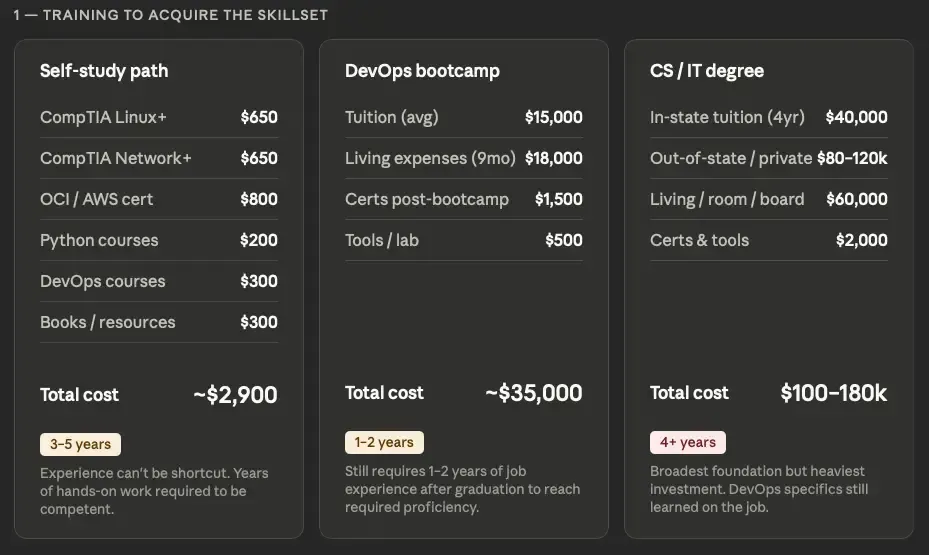Select the Python courses row
Image resolution: width=929 pixels, height=555 pixels.
[x=158, y=241]
